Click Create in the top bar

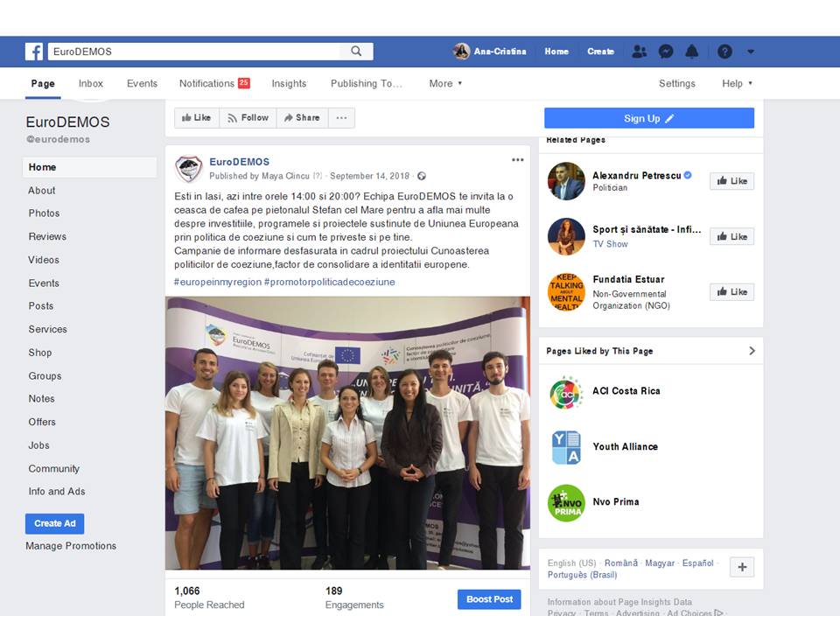pos(600,52)
